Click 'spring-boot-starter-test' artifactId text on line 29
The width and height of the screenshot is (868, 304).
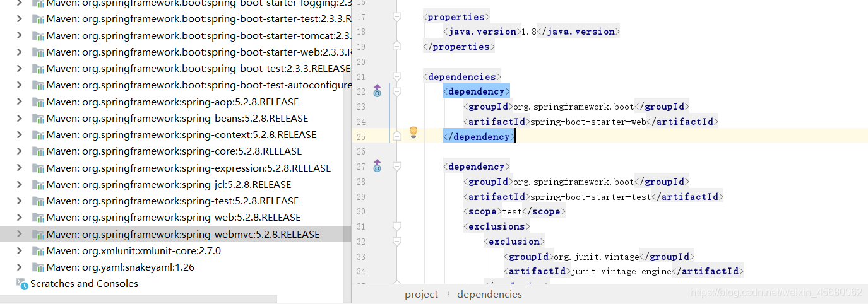tap(590, 197)
